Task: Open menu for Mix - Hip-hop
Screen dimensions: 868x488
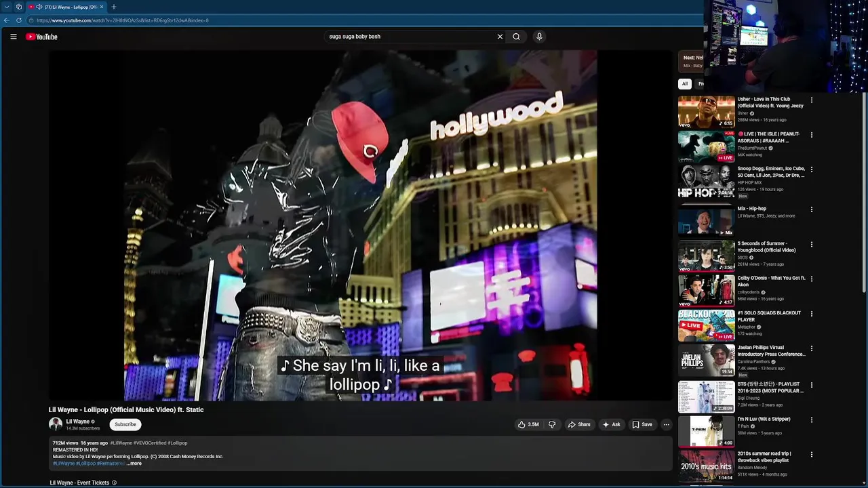Action: (811, 209)
